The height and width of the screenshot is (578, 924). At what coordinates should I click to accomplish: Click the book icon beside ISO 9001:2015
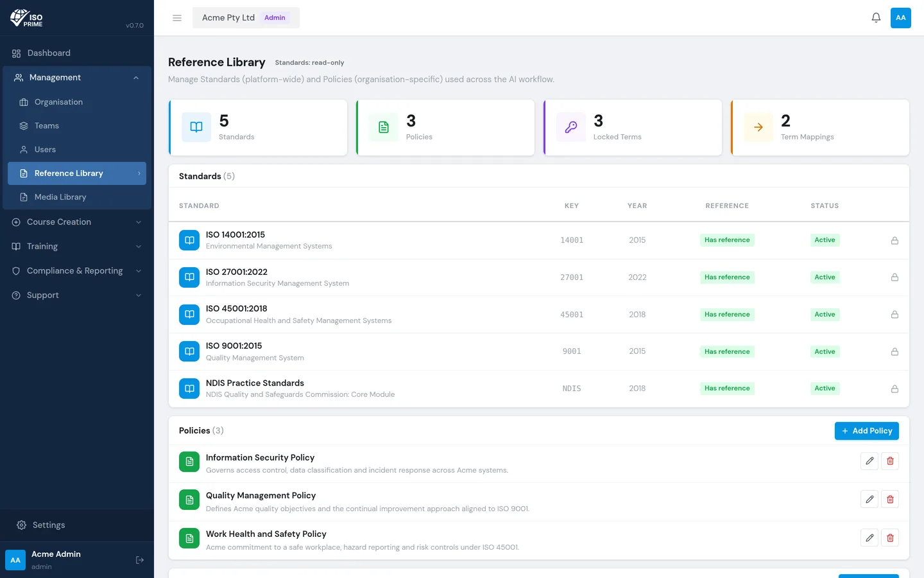click(x=189, y=351)
